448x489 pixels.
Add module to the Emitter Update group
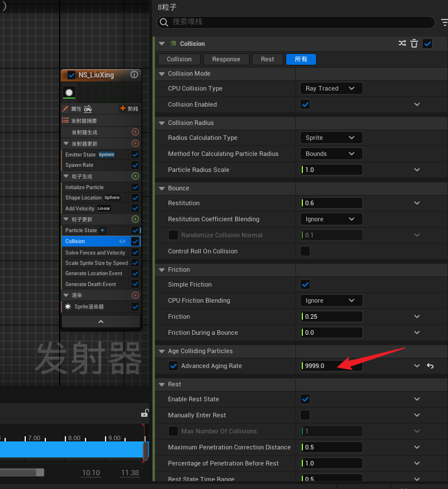pyautogui.click(x=135, y=143)
